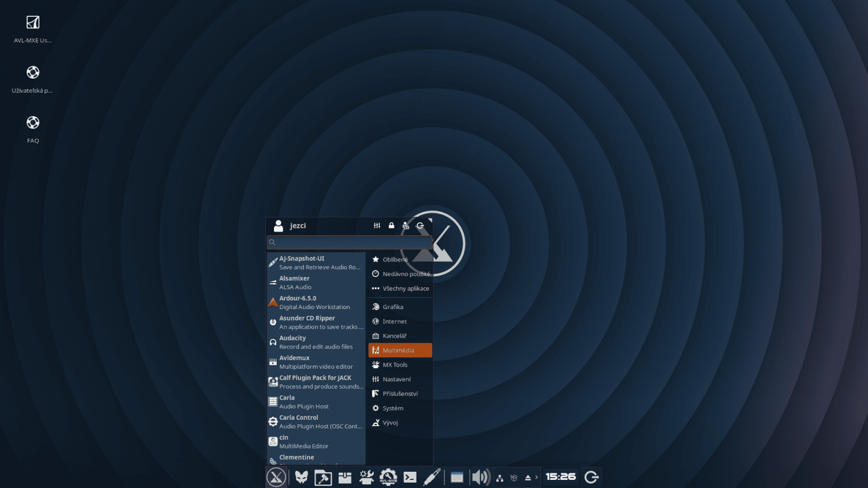Screen dimensions: 868x488
Task: Open Audacity to record audio
Action: (x=315, y=342)
